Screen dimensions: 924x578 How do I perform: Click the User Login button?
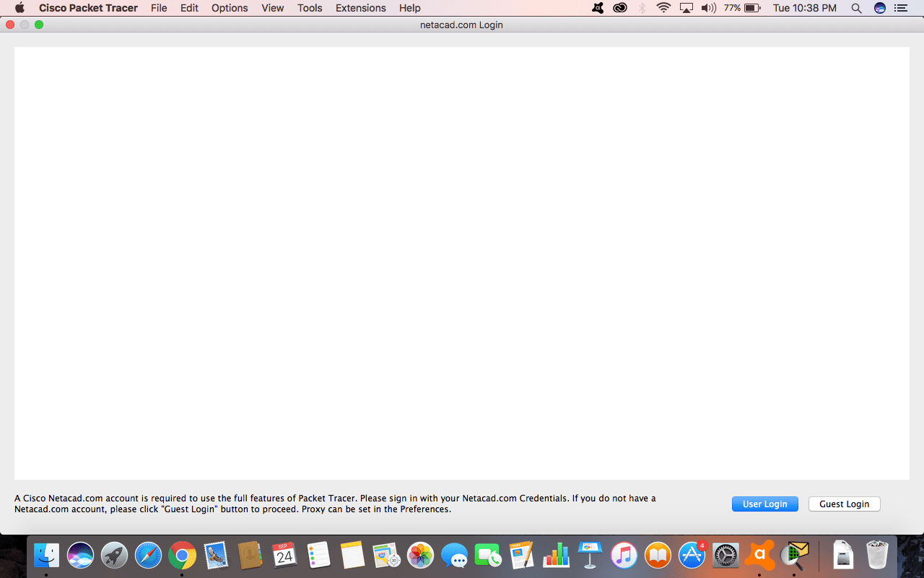764,504
